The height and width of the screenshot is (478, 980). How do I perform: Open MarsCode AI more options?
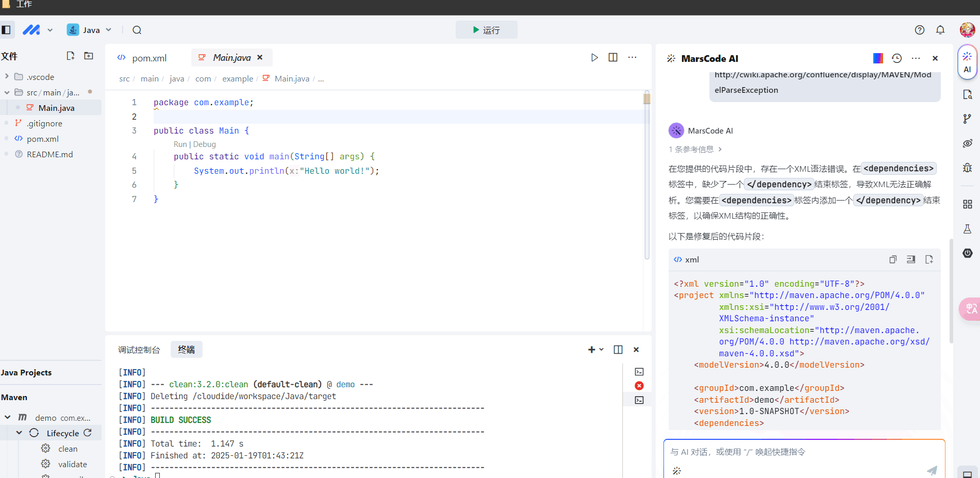[916, 58]
